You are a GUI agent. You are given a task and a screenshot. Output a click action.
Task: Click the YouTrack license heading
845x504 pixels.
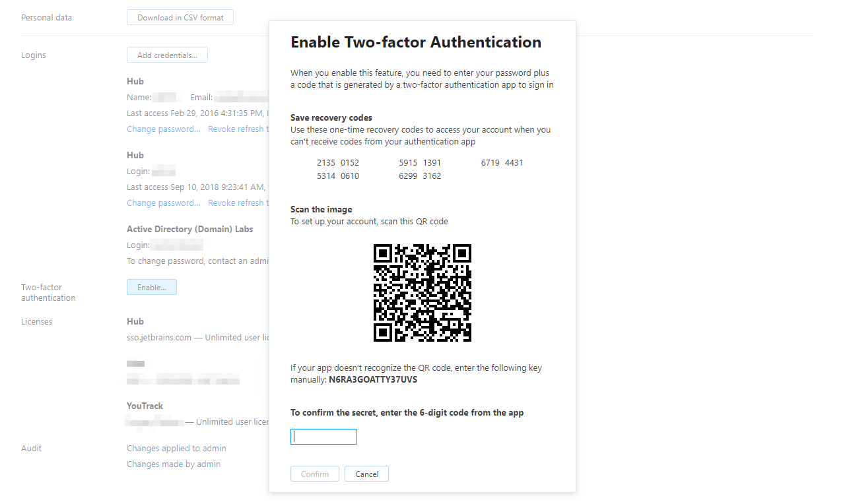point(145,406)
